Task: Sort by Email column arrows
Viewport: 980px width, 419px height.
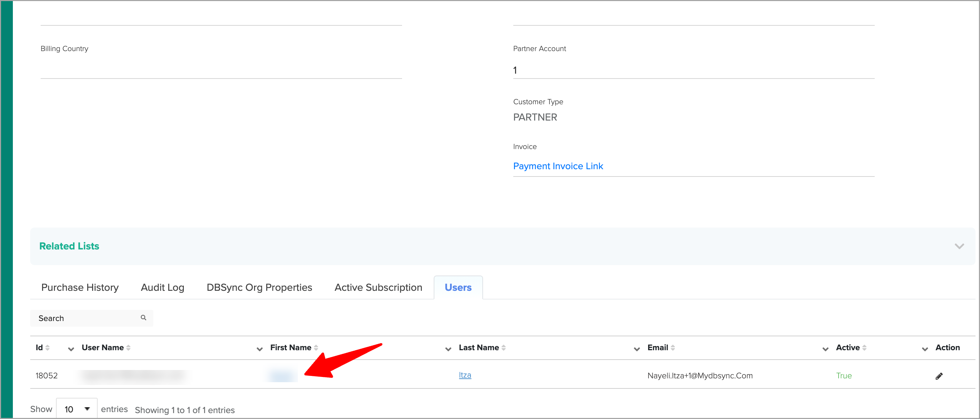Action: pos(672,347)
